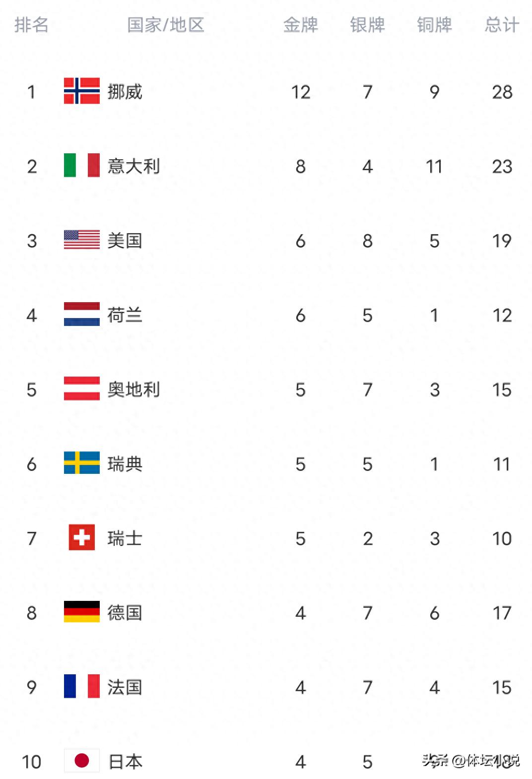532x779 pixels.
Task: Select the 铜牌 column header
Action: 434,25
